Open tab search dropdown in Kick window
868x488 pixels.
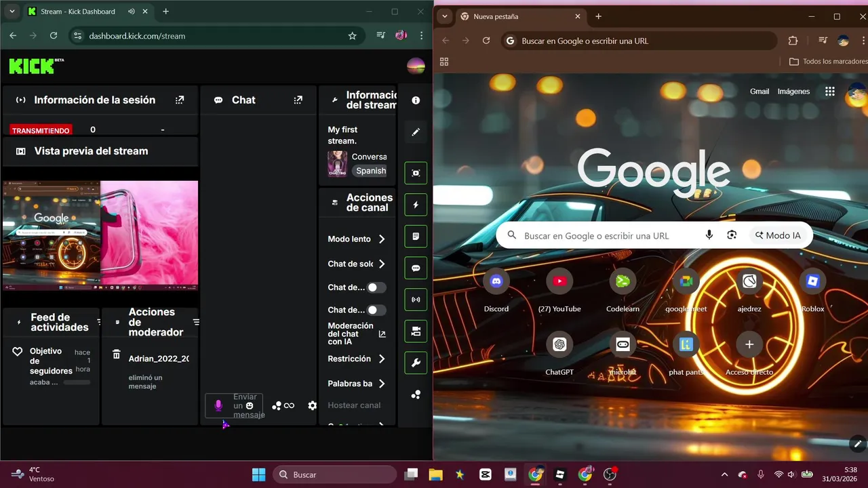12,12
